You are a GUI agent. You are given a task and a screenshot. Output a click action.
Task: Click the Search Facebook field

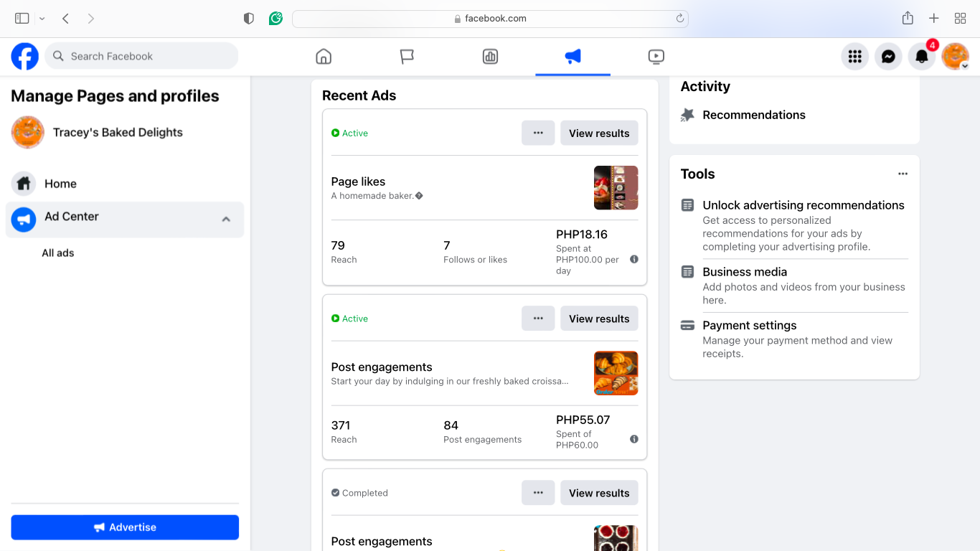tap(141, 56)
